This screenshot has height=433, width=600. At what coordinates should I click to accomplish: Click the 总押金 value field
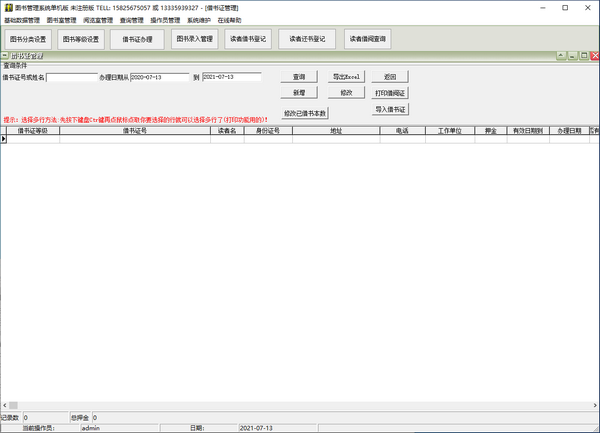point(344,418)
